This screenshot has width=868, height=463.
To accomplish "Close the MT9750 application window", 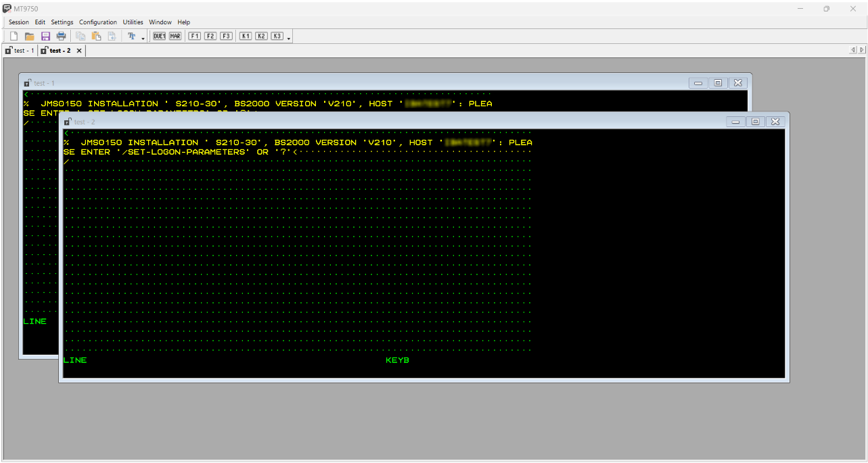I will 852,8.
